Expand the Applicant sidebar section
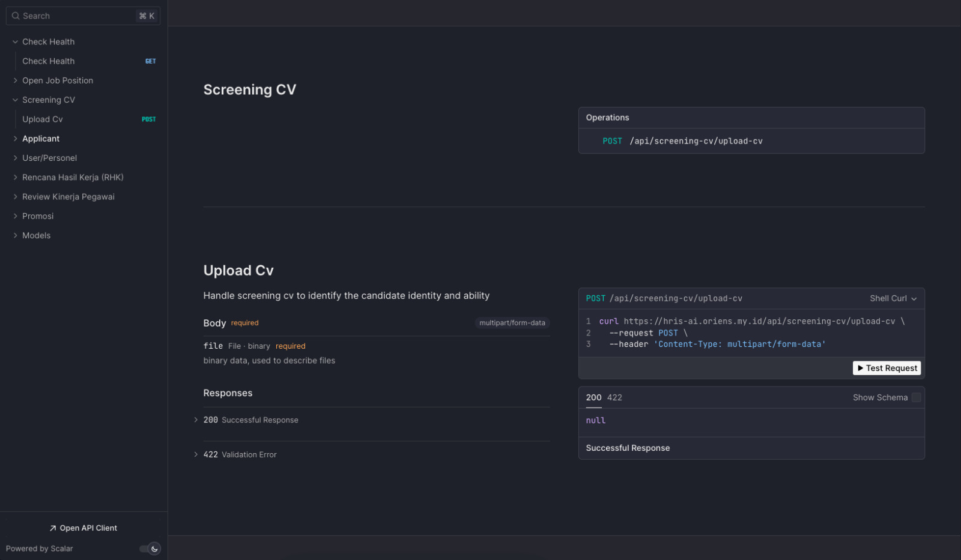Image resolution: width=961 pixels, height=560 pixels. click(x=41, y=139)
